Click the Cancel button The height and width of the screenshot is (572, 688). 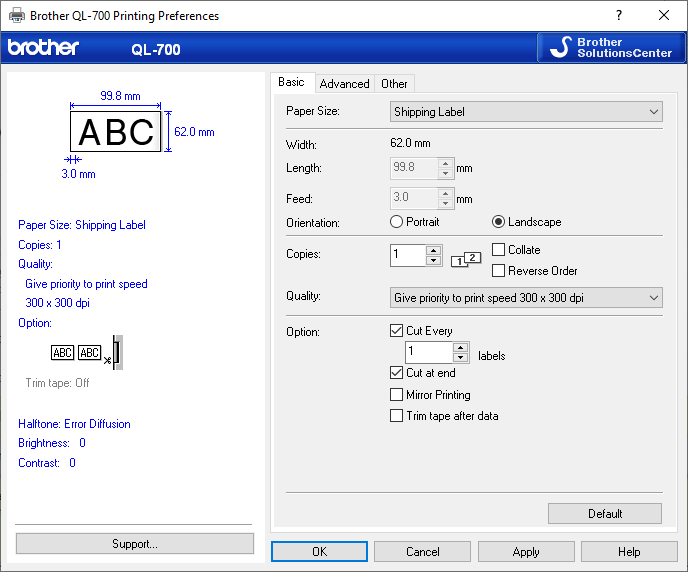[x=423, y=551]
